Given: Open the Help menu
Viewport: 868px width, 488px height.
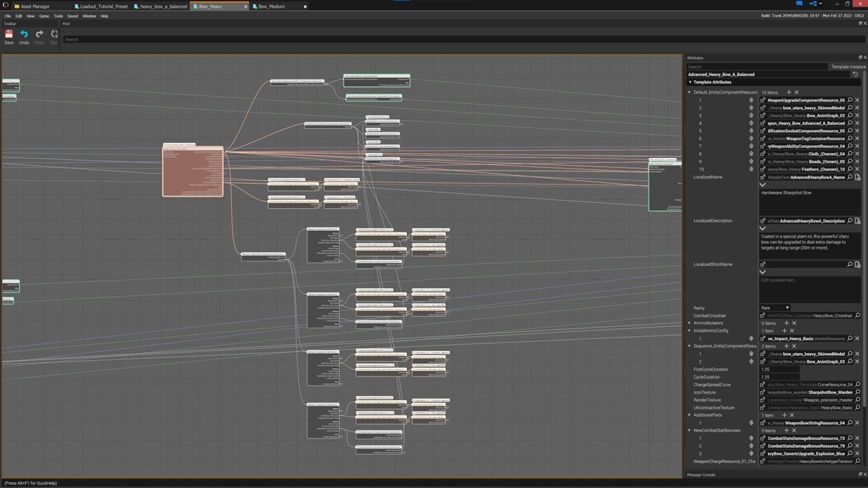Looking at the screenshot, I should click(x=104, y=16).
